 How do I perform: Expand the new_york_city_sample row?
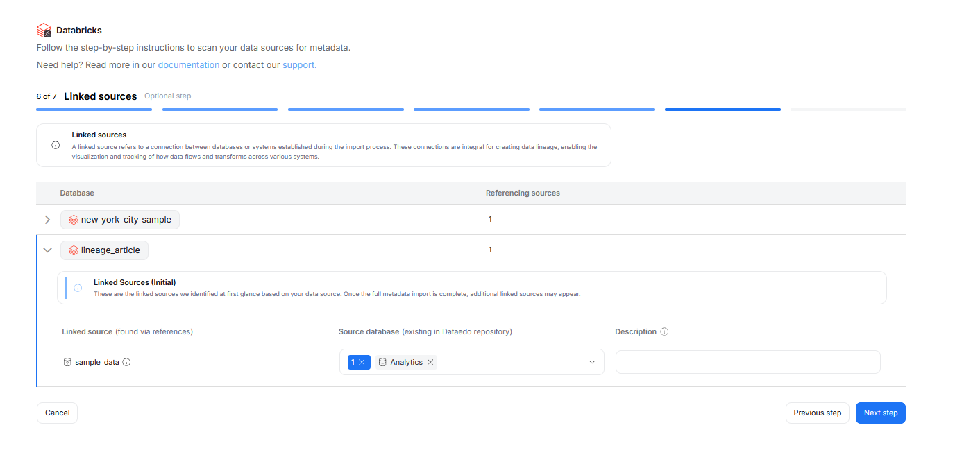pos(47,220)
